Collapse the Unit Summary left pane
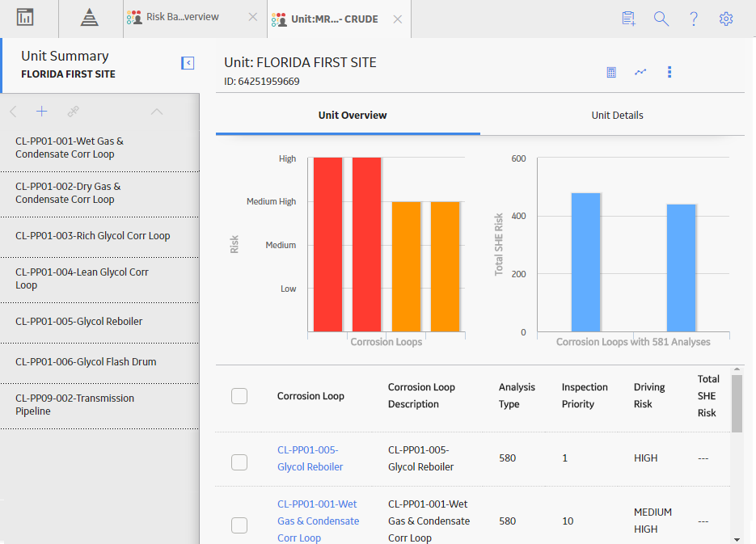Image resolution: width=756 pixels, height=544 pixels. coord(188,62)
